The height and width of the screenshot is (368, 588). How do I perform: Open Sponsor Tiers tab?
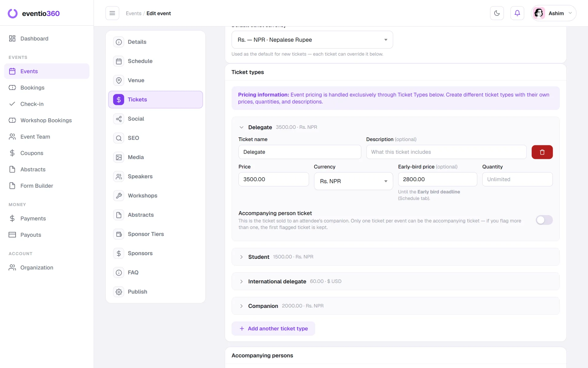coord(156,234)
